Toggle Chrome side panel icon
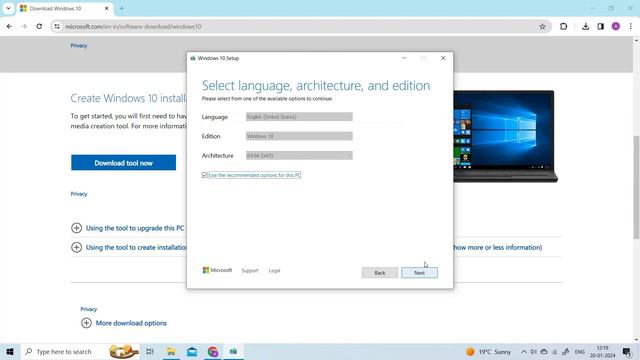The width and height of the screenshot is (640, 360). click(600, 27)
